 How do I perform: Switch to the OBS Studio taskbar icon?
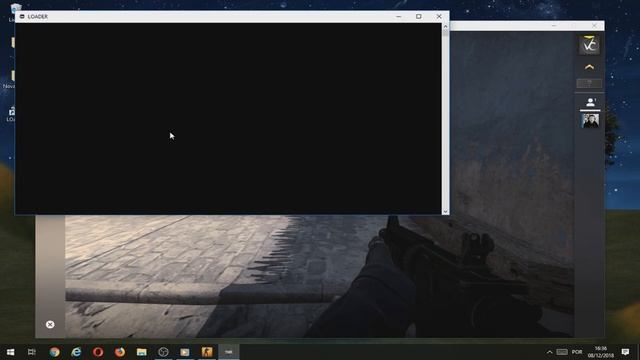[163, 352]
